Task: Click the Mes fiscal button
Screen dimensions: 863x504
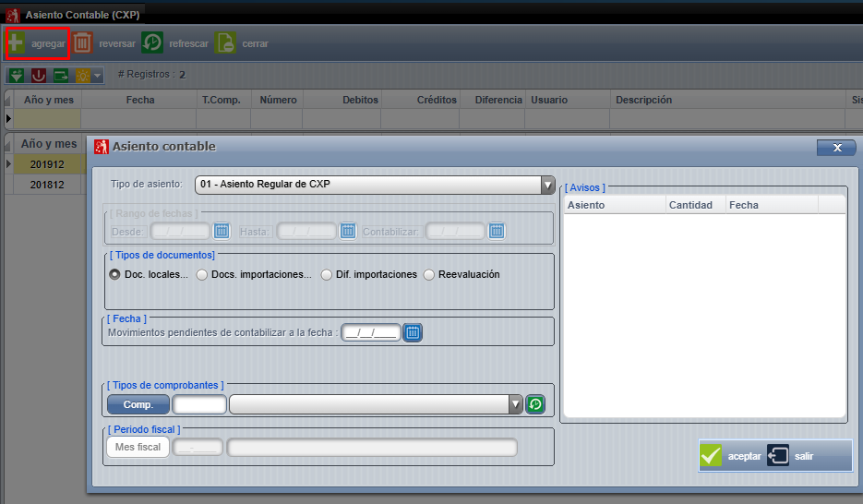Action: point(138,447)
